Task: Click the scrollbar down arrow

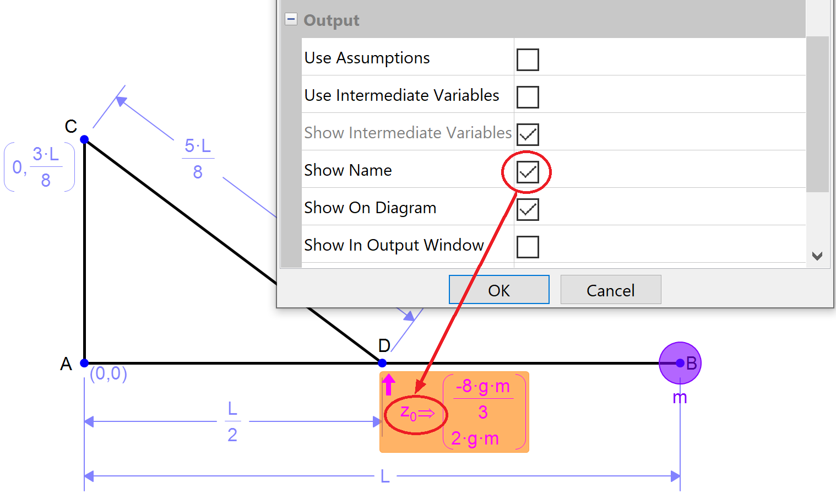Action: click(x=817, y=256)
